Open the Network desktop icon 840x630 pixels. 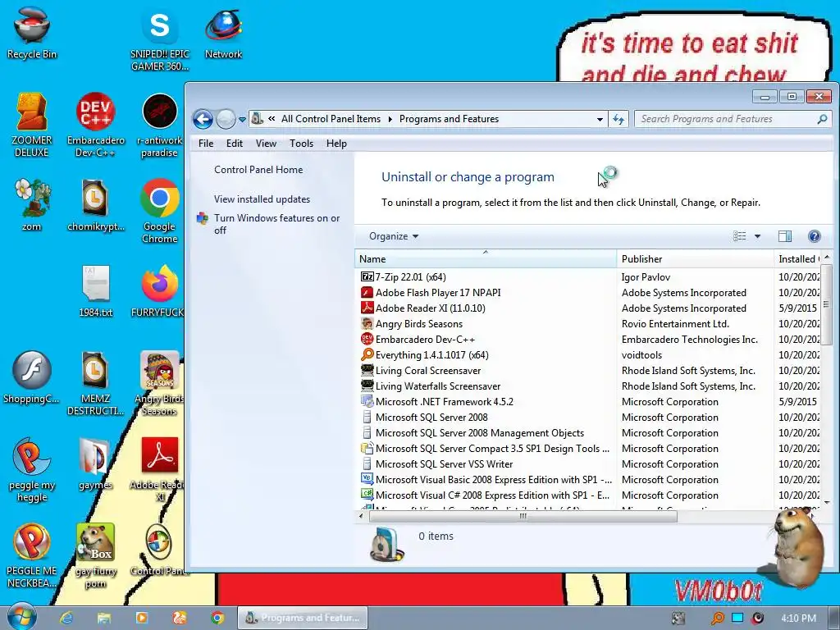[x=223, y=33]
